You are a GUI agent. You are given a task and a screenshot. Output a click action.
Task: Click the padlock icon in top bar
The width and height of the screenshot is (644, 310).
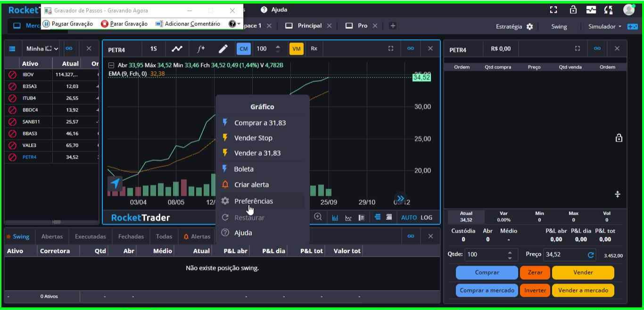click(x=573, y=9)
